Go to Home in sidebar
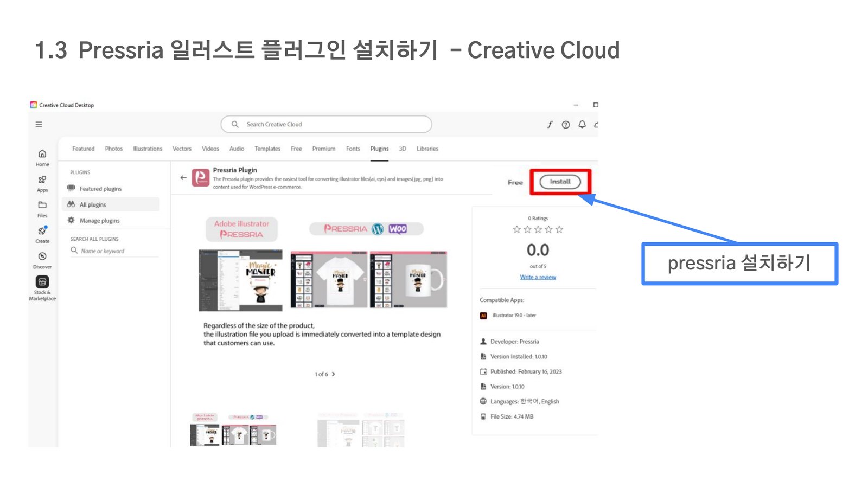868x488 pixels. [42, 158]
